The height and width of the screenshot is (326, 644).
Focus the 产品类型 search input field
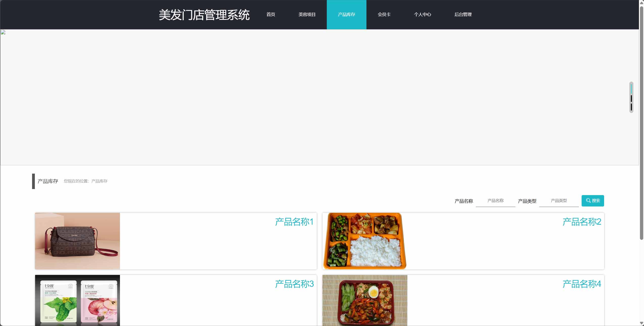(x=559, y=201)
